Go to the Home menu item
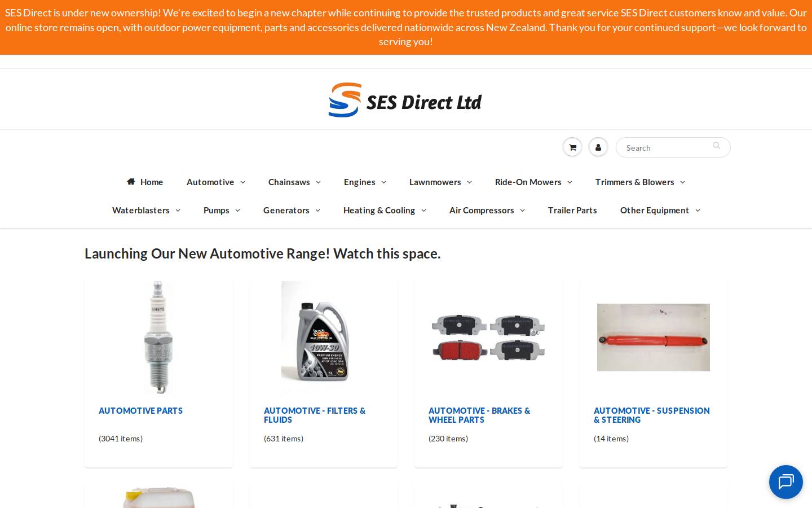The height and width of the screenshot is (508, 812). [145, 182]
